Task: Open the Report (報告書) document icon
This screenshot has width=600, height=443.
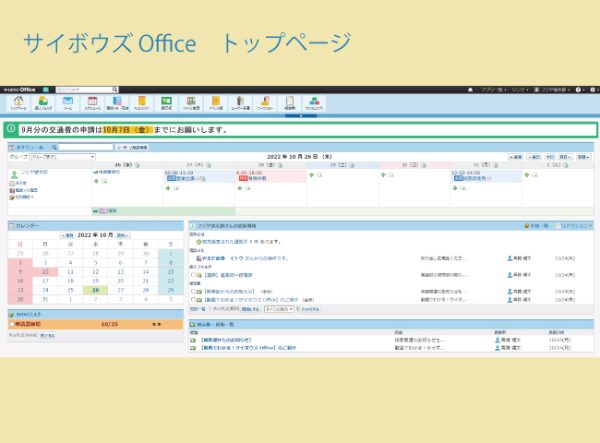Action: coord(290,103)
